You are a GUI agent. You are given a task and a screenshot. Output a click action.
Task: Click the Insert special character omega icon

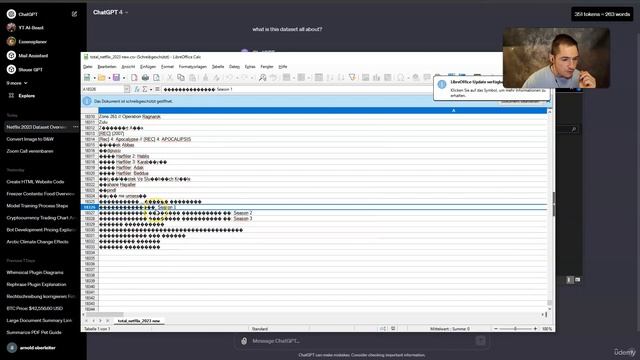tap(401, 78)
